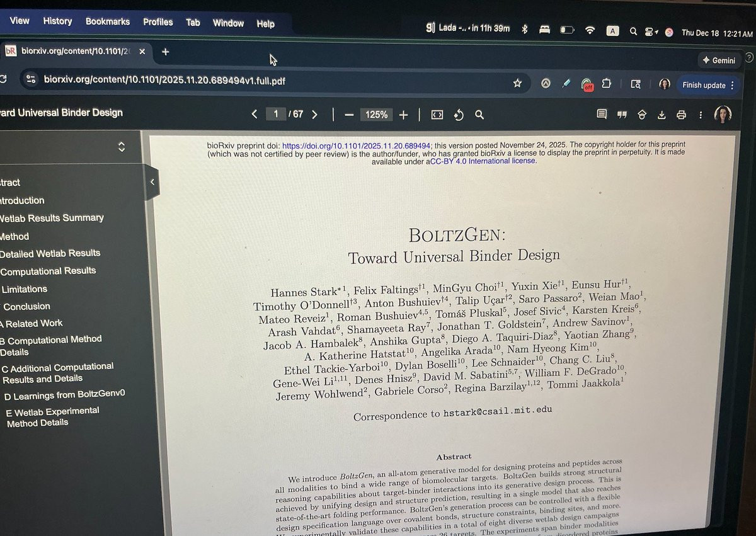Jump to Method in the outline
Screen dimensions: 756x536
click(14, 236)
